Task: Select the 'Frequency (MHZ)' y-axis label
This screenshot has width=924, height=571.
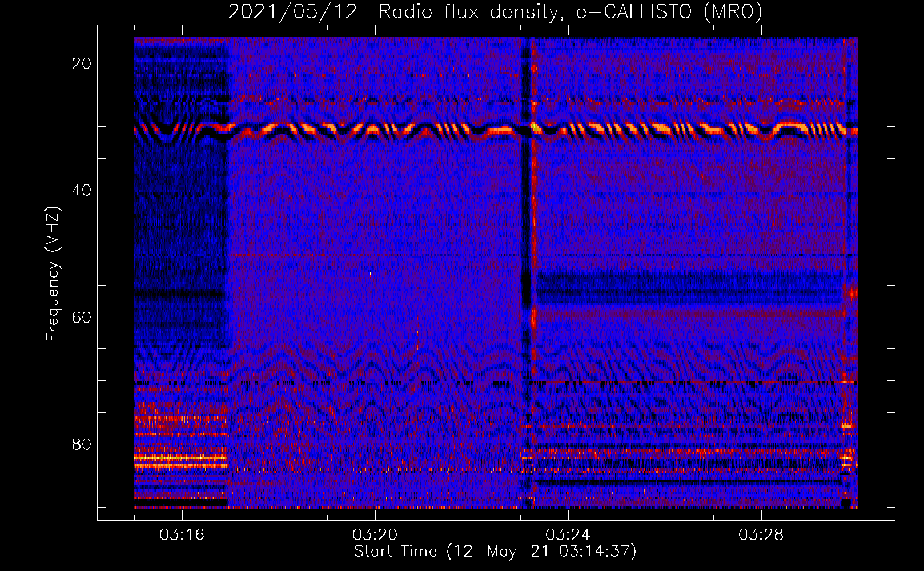Action: click(x=53, y=274)
